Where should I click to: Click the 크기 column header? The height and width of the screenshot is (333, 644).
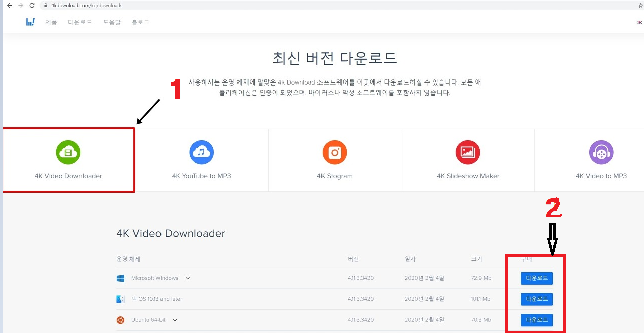click(477, 259)
